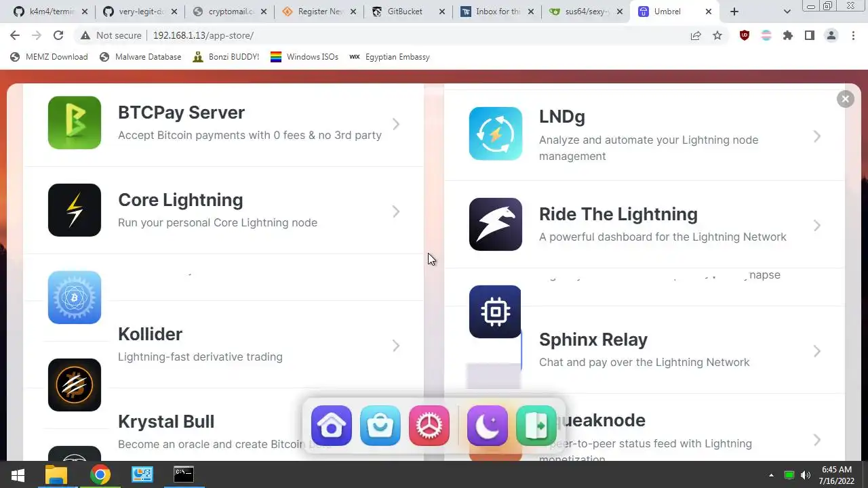The height and width of the screenshot is (488, 868).
Task: Go forward with the browser arrow
Action: (x=37, y=35)
